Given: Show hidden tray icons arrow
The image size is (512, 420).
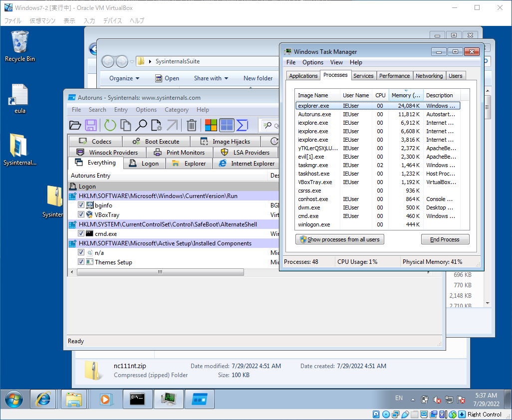Looking at the screenshot, I should click(x=413, y=400).
